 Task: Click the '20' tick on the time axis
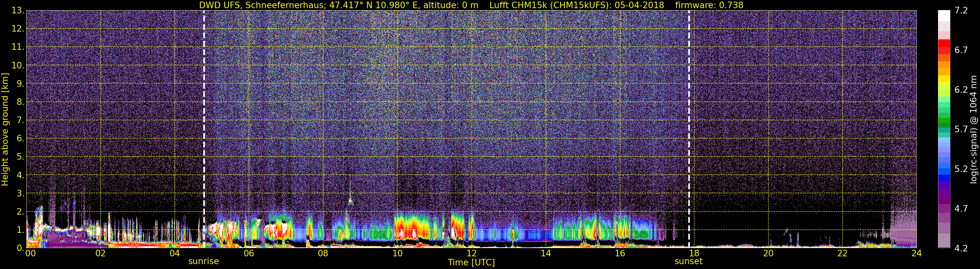click(768, 253)
